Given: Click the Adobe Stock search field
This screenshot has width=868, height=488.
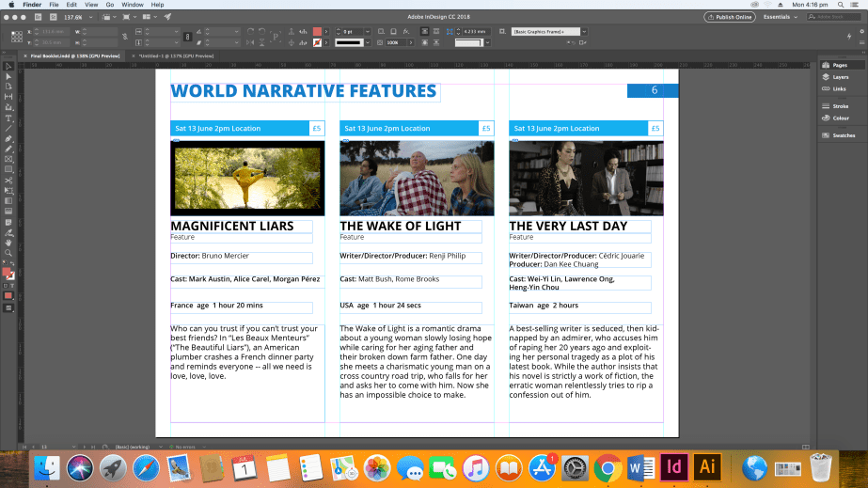Looking at the screenshot, I should point(834,17).
